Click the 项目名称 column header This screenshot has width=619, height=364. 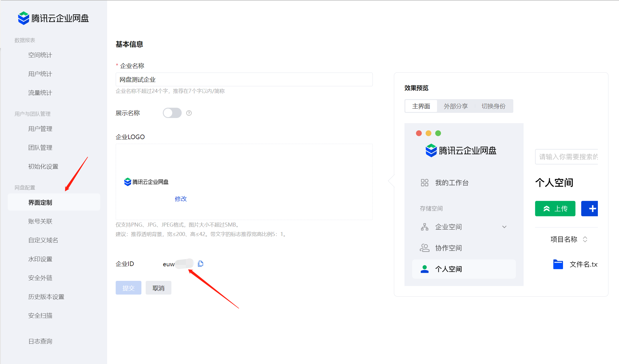coord(564,239)
